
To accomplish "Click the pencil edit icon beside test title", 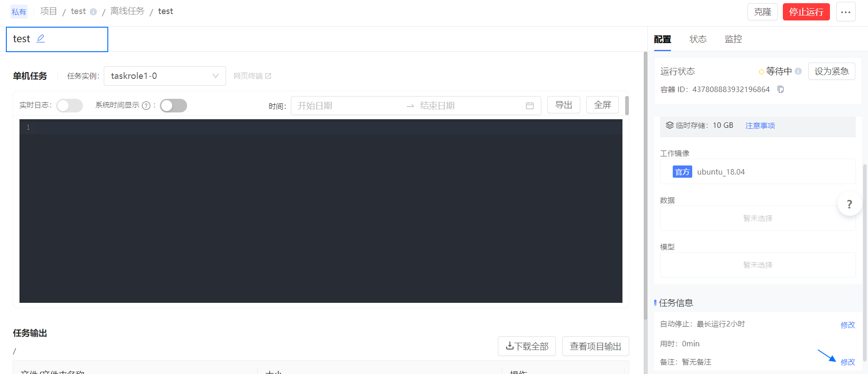I will pyautogui.click(x=41, y=39).
